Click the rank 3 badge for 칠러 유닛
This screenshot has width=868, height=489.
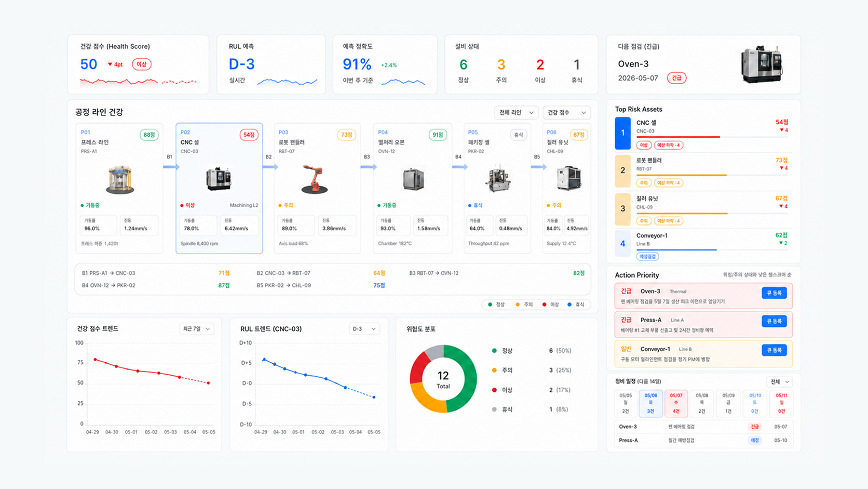point(622,209)
